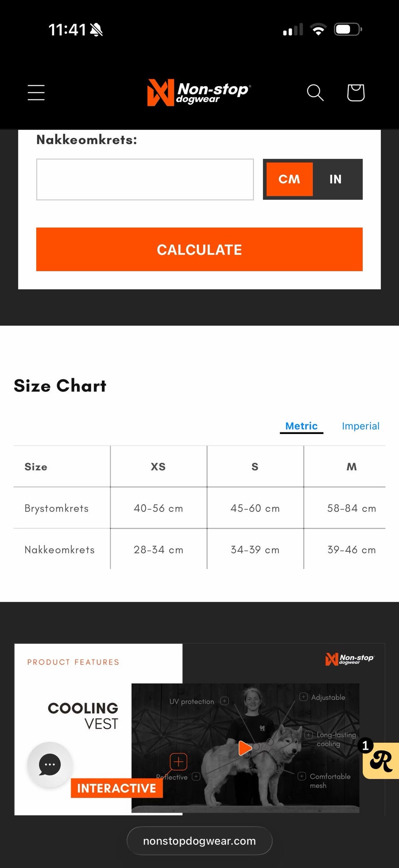The image size is (399, 868).
Task: Select the Metric size chart tab
Action: point(301,426)
